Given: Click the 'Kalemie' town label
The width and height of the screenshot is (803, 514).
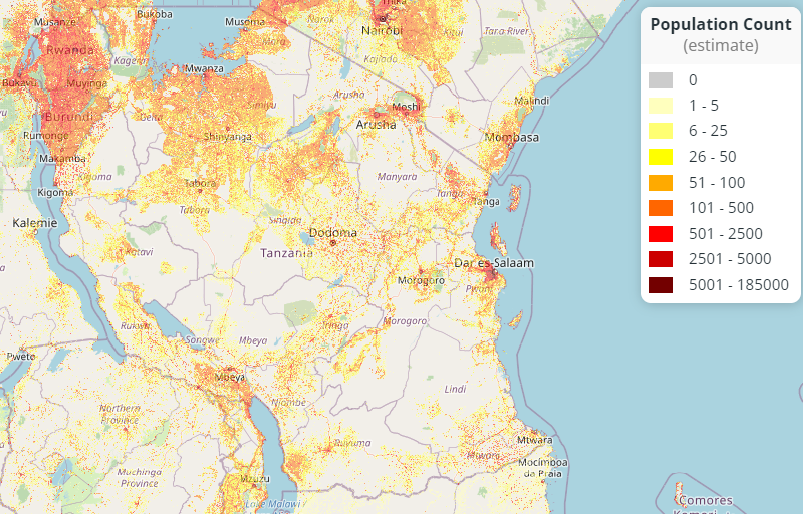Looking at the screenshot, I should (x=35, y=223).
